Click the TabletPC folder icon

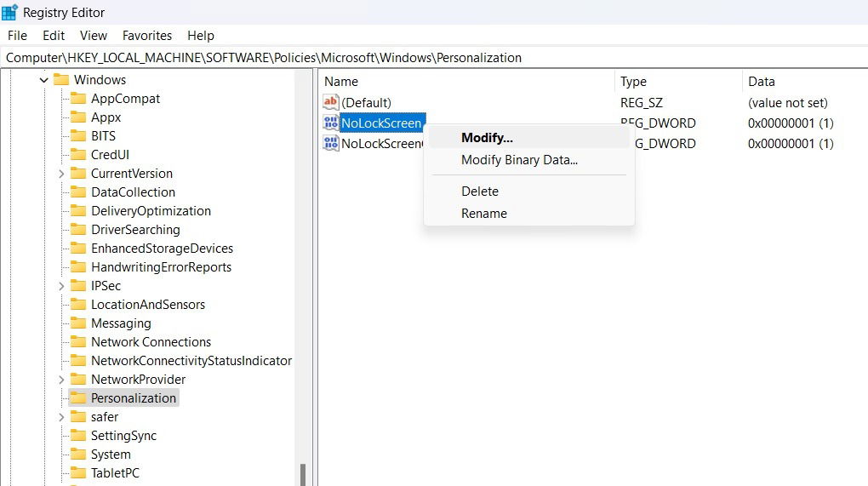point(78,472)
